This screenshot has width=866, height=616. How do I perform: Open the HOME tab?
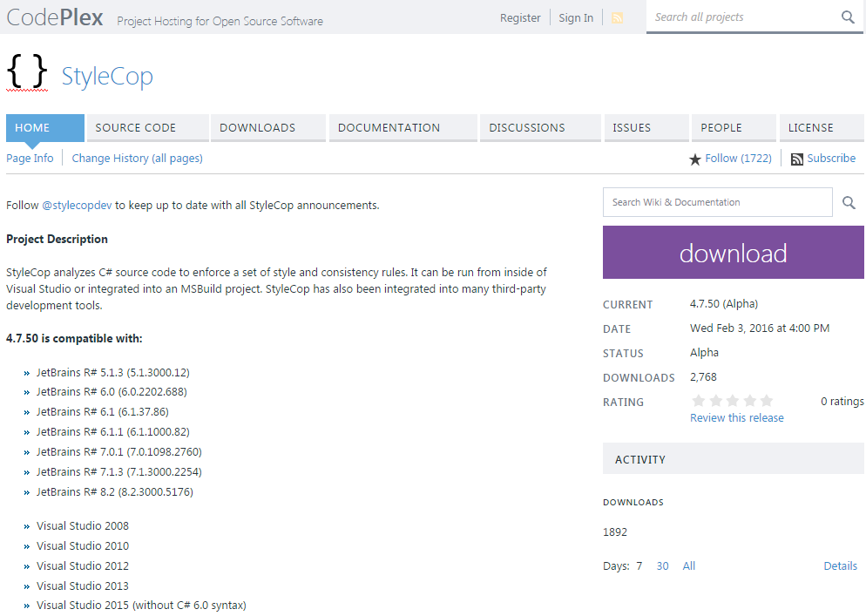pyautogui.click(x=45, y=127)
